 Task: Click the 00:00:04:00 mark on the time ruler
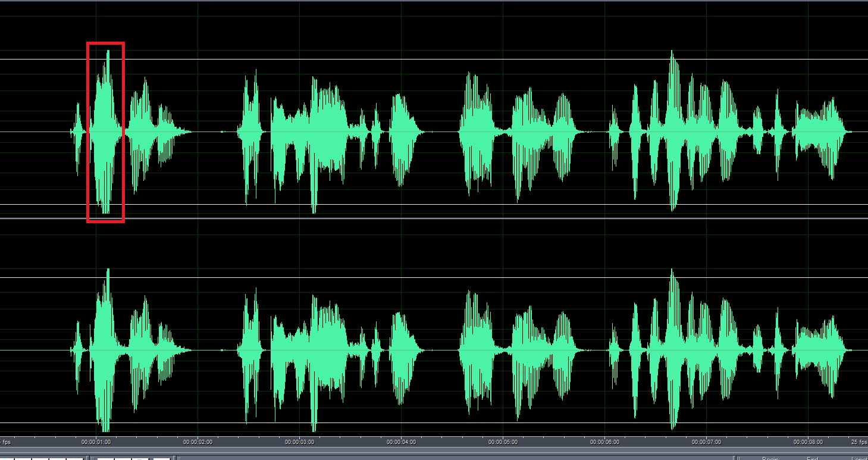point(401,442)
